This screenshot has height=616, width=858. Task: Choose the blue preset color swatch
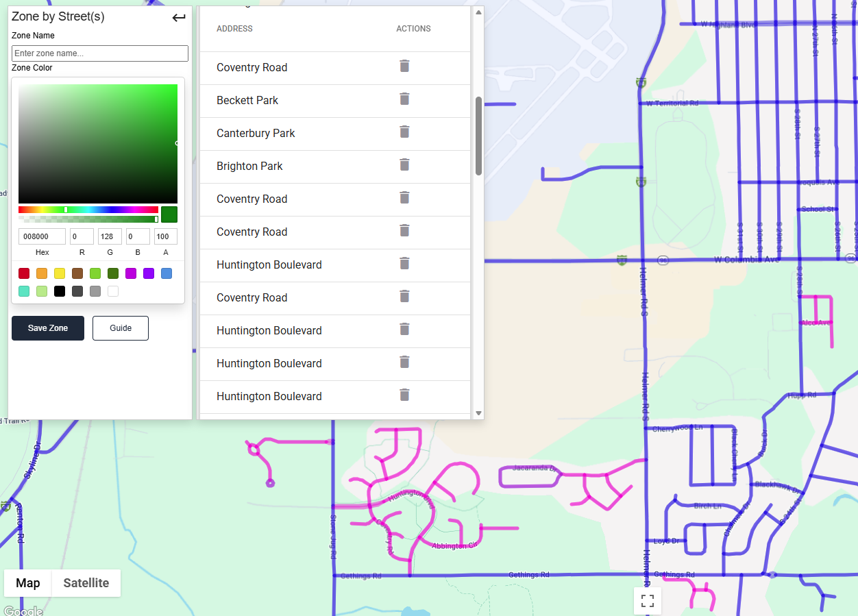tap(167, 273)
